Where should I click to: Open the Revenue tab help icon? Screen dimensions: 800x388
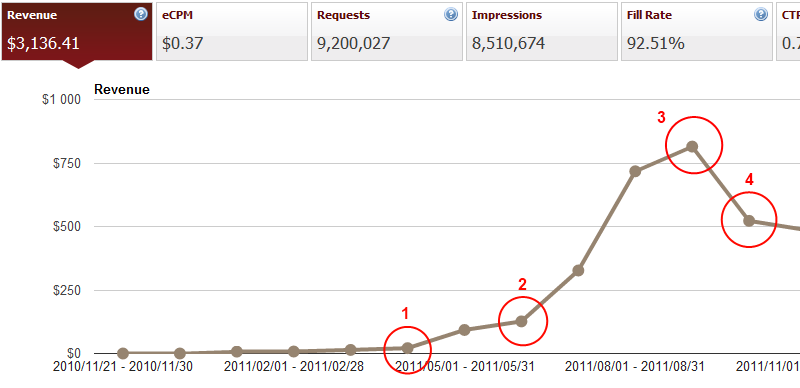[141, 14]
